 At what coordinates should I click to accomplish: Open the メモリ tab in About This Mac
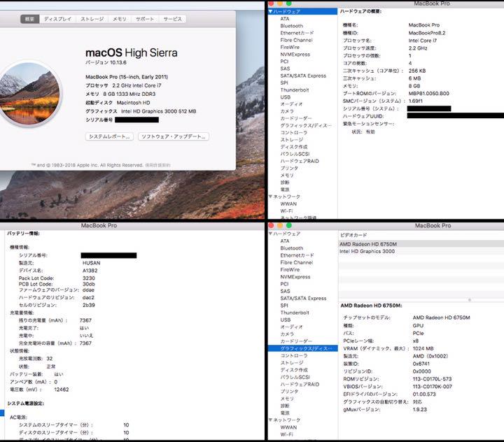tap(120, 19)
